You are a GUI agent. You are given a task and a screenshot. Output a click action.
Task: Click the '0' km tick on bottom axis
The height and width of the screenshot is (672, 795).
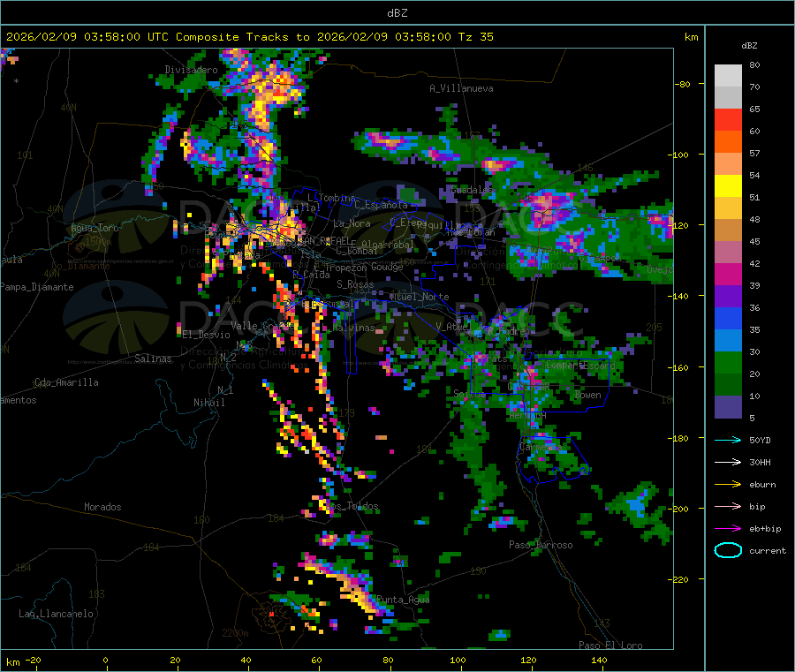(105, 660)
